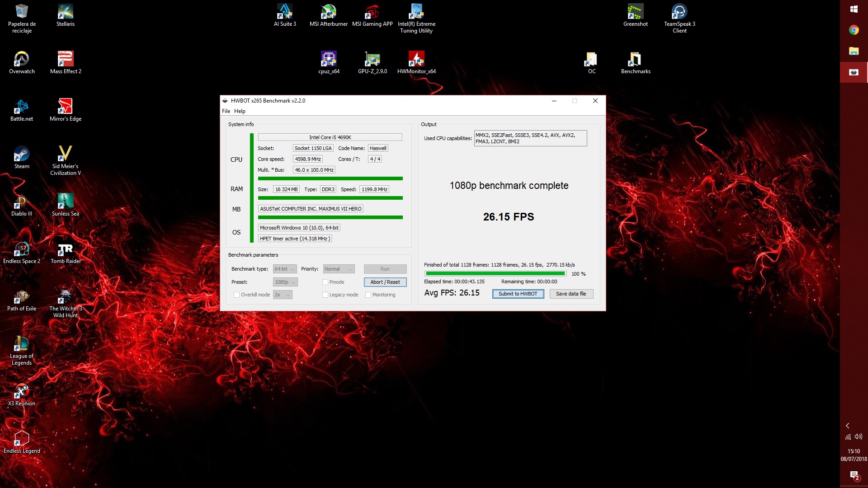Select The Witcher 3 Wild Hunt icon
Image resolution: width=868 pixels, height=488 pixels.
point(66,303)
